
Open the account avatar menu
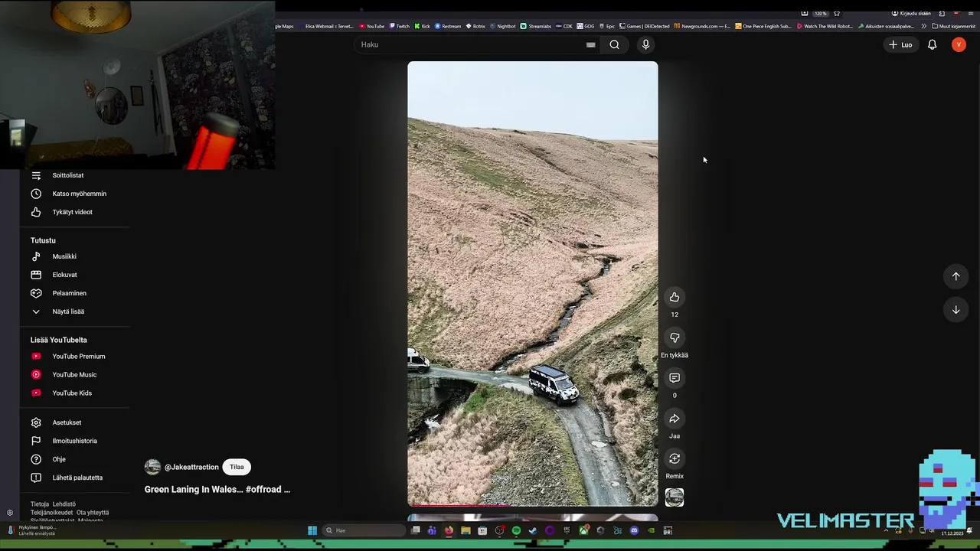pyautogui.click(x=959, y=44)
